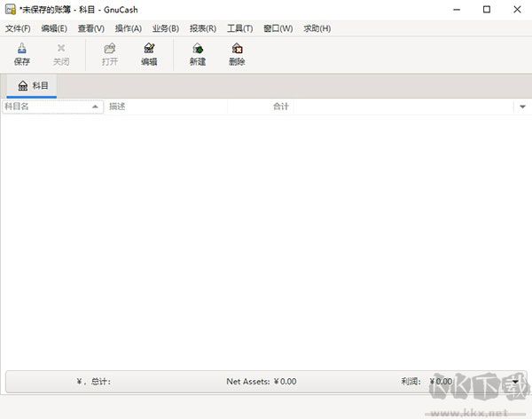Click the ¥, 总计 summary label
The image size is (532, 419).
(x=94, y=382)
